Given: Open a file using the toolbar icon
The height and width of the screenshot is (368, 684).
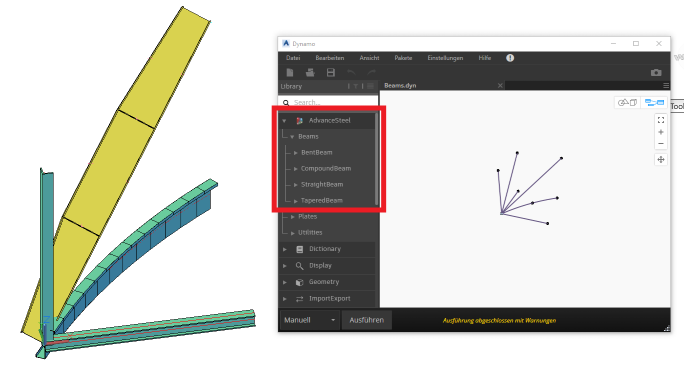Looking at the screenshot, I should click(310, 72).
